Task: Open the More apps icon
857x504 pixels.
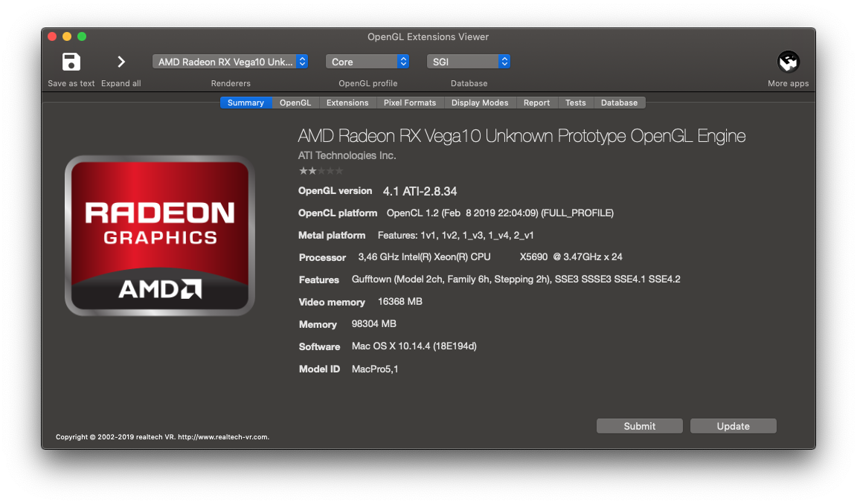Action: pos(788,62)
